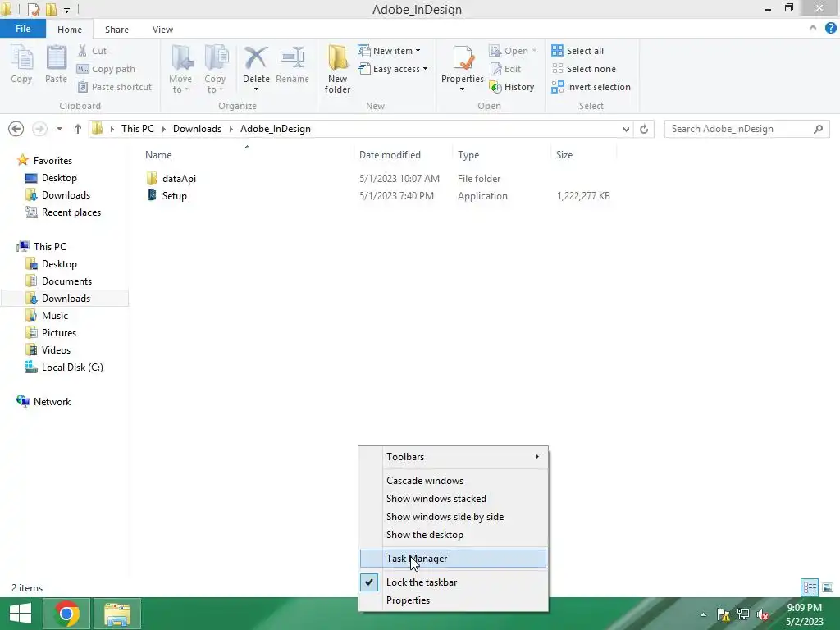Click Select none in ribbon
Screen dimensions: 840x630
coord(584,69)
